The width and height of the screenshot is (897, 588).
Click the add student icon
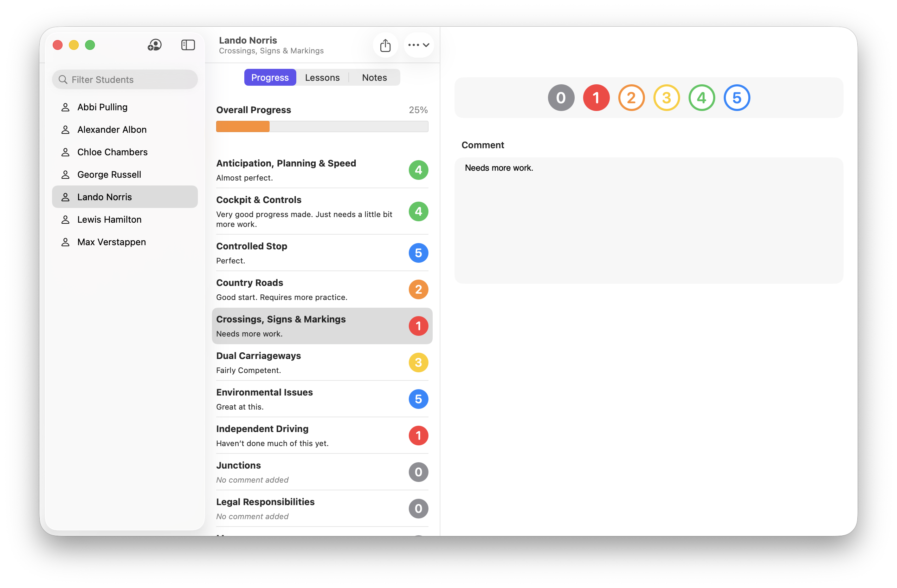pyautogui.click(x=155, y=45)
